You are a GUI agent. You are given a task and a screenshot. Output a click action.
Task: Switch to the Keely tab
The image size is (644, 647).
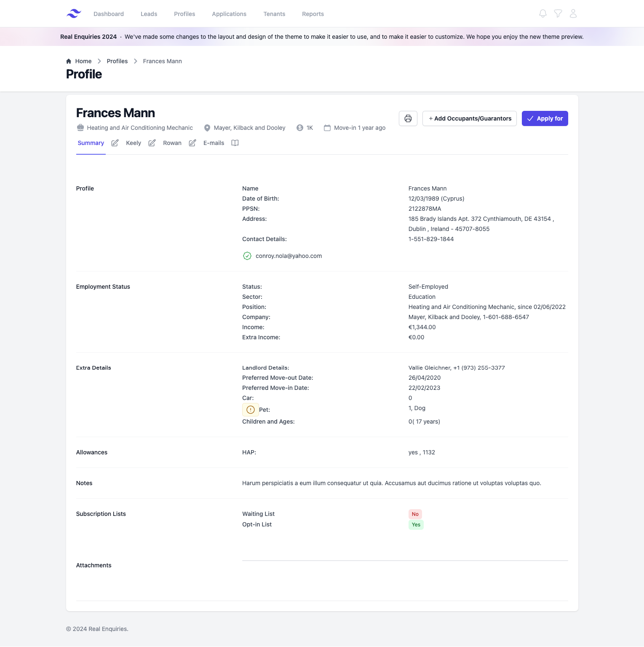pos(134,143)
